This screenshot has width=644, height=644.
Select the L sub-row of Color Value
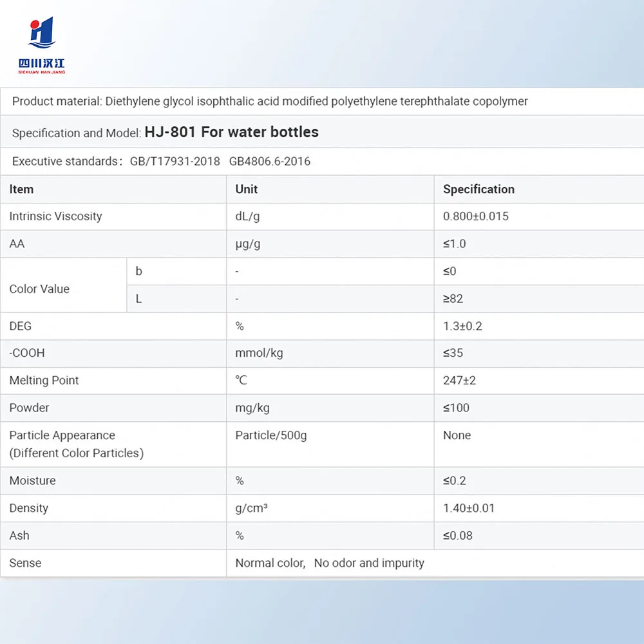click(x=138, y=299)
